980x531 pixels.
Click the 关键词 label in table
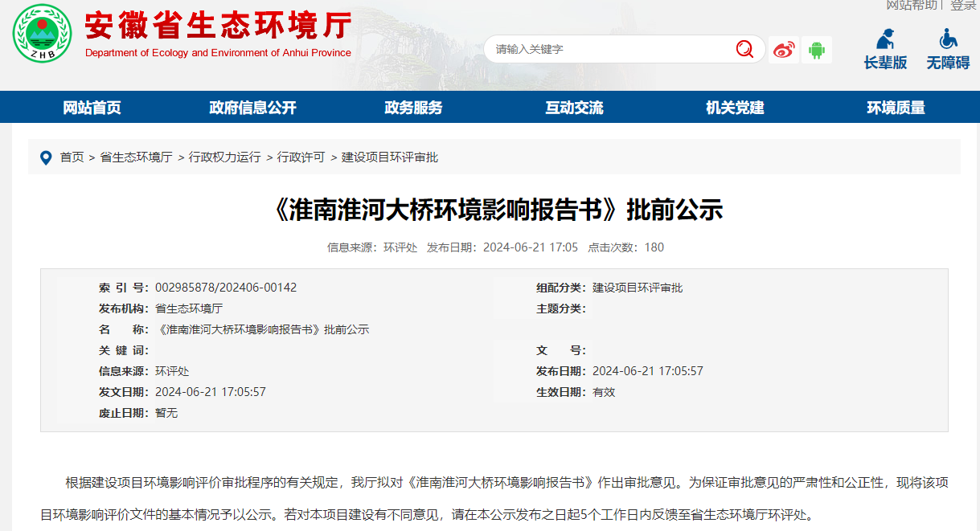pyautogui.click(x=124, y=350)
